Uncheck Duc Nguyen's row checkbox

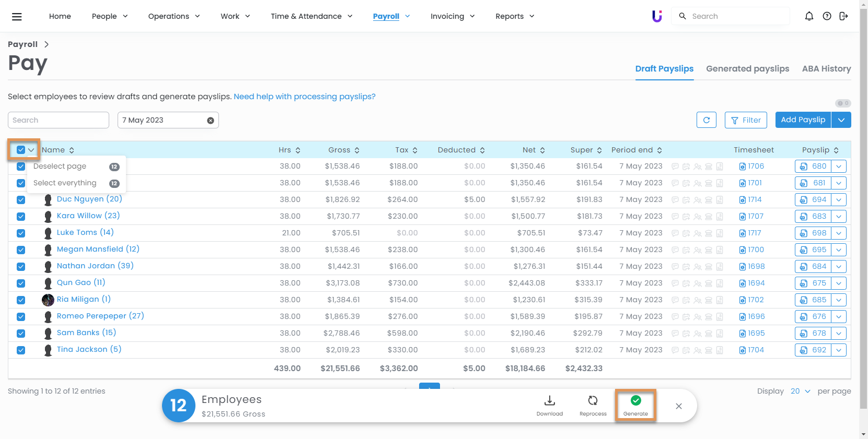coord(21,200)
